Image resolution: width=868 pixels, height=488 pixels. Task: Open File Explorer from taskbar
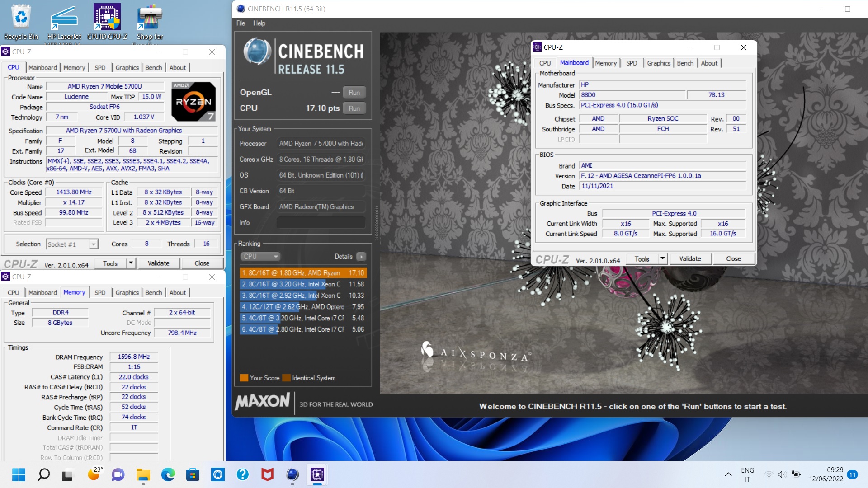[143, 474]
